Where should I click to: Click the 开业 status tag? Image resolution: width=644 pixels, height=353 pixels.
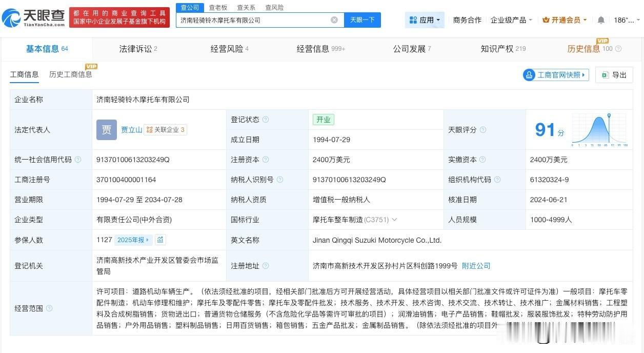pos(324,120)
